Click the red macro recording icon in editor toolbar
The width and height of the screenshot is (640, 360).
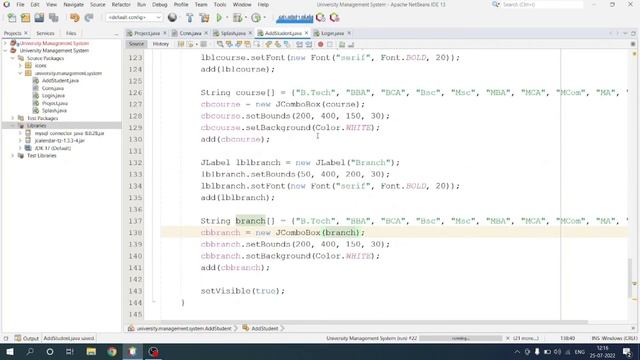click(x=320, y=44)
